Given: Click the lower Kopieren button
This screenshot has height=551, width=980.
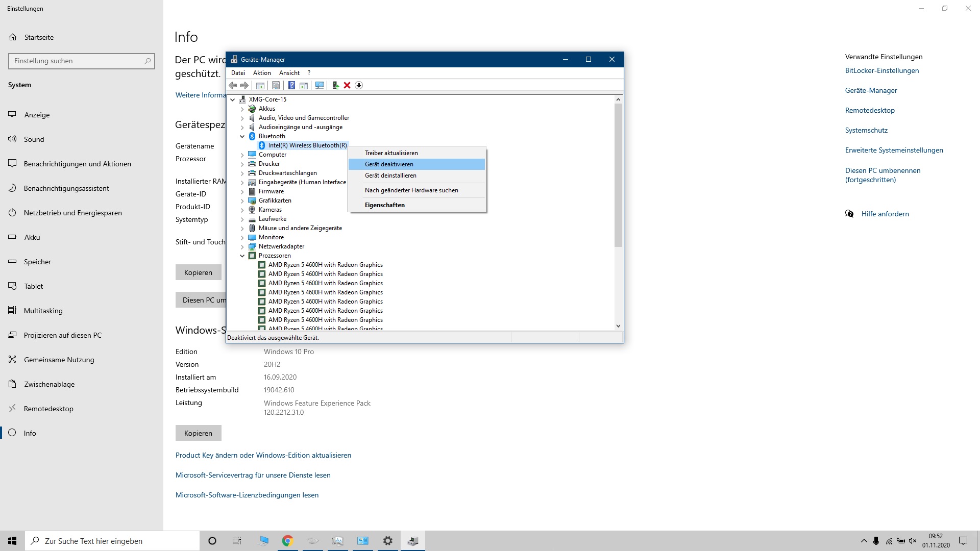Looking at the screenshot, I should pyautogui.click(x=198, y=433).
